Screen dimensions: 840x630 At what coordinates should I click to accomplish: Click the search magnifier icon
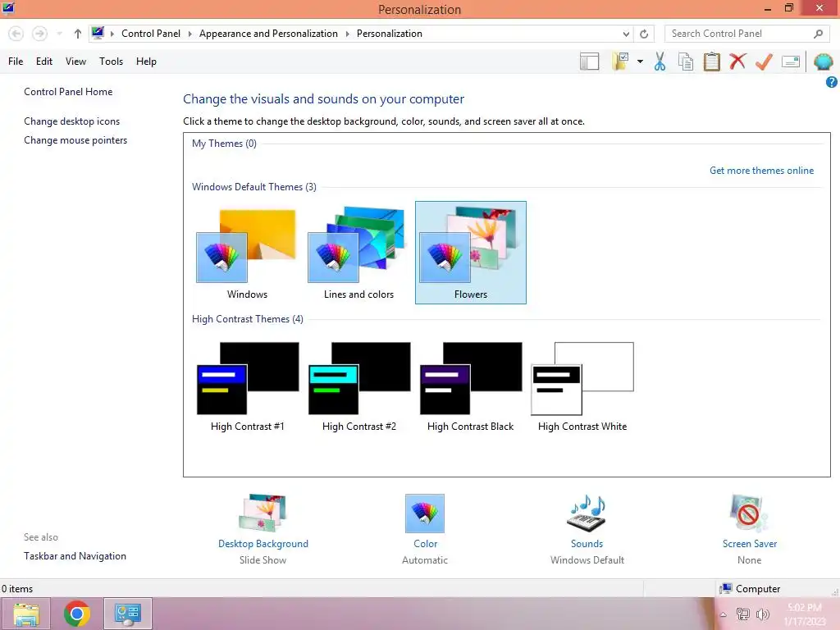(818, 34)
